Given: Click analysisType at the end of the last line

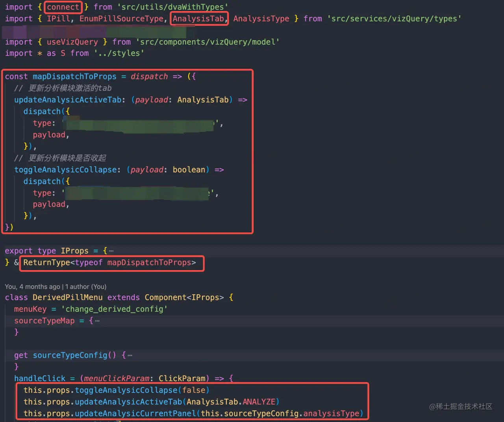Looking at the screenshot, I should click(331, 414).
